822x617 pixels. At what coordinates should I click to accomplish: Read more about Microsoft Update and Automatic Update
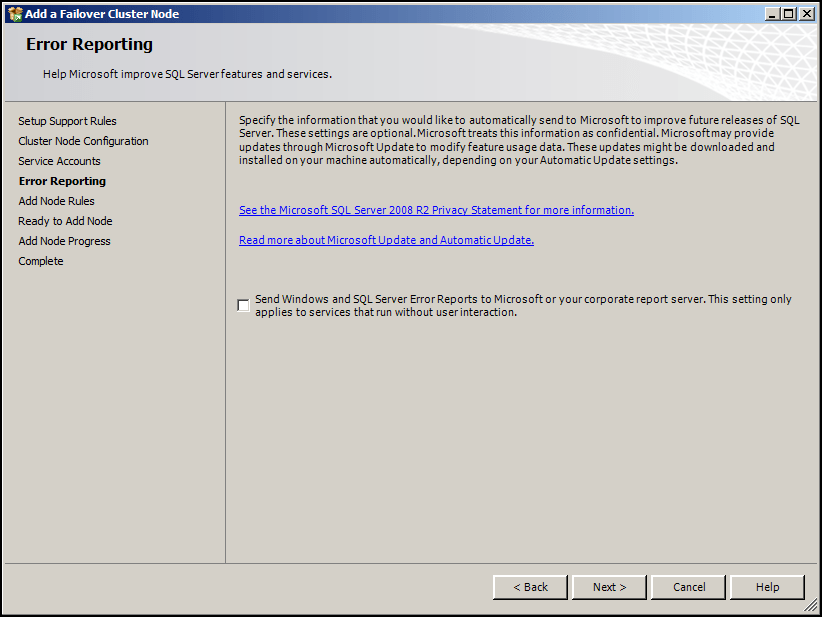coord(386,240)
